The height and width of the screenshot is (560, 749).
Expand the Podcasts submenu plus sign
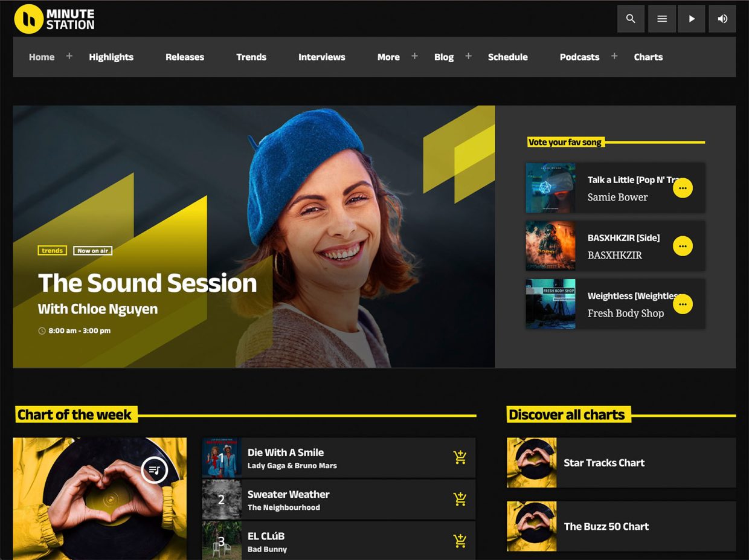pyautogui.click(x=614, y=56)
